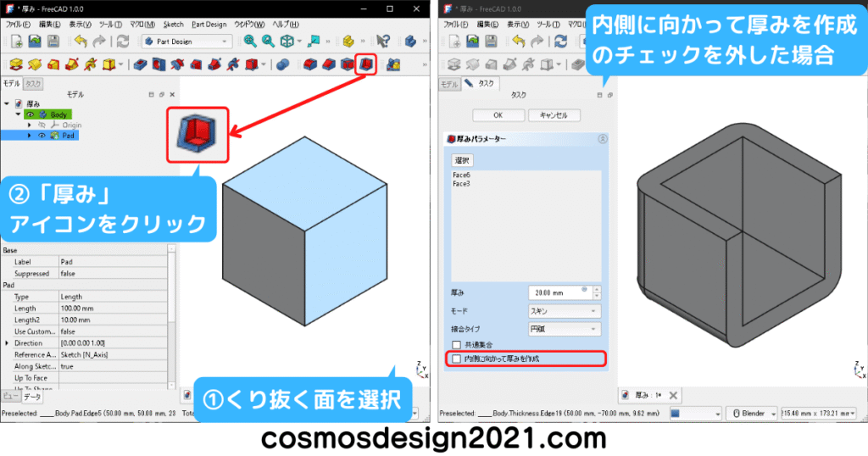Click the isometric view cube icon in left window
The width and height of the screenshot is (868, 456).
(287, 41)
